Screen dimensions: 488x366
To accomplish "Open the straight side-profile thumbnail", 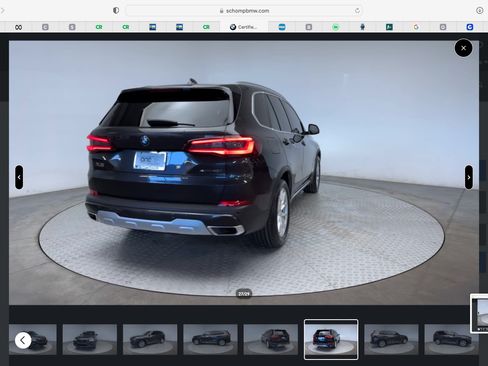I will 210,339.
